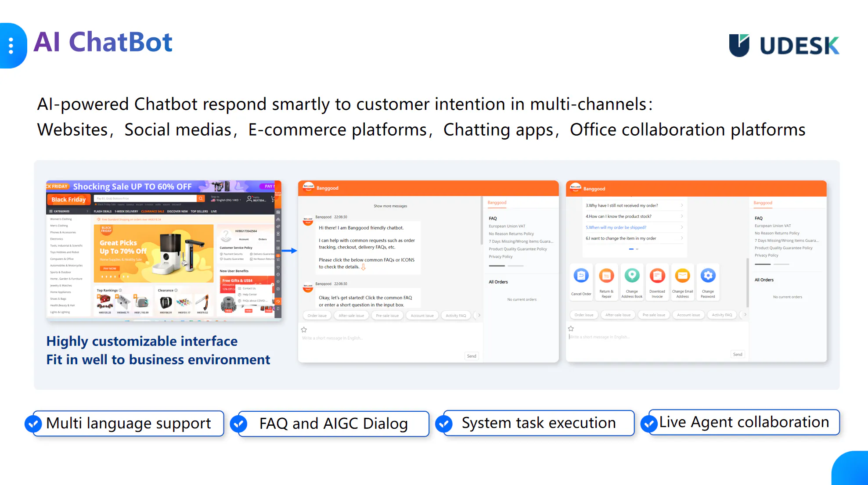Screen dimensions: 868x485
Task: Click the star icon in right chat window
Action: 571,328
